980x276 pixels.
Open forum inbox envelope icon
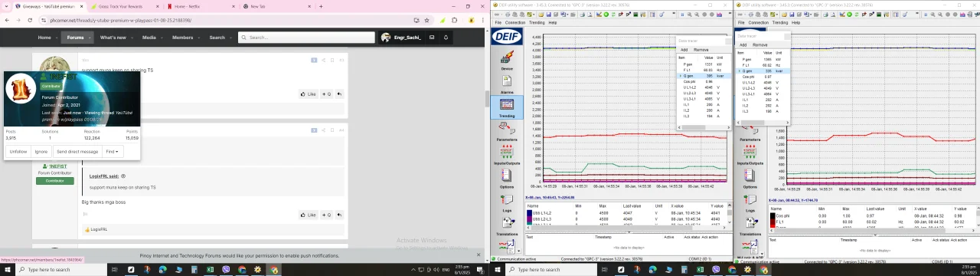[432, 37]
